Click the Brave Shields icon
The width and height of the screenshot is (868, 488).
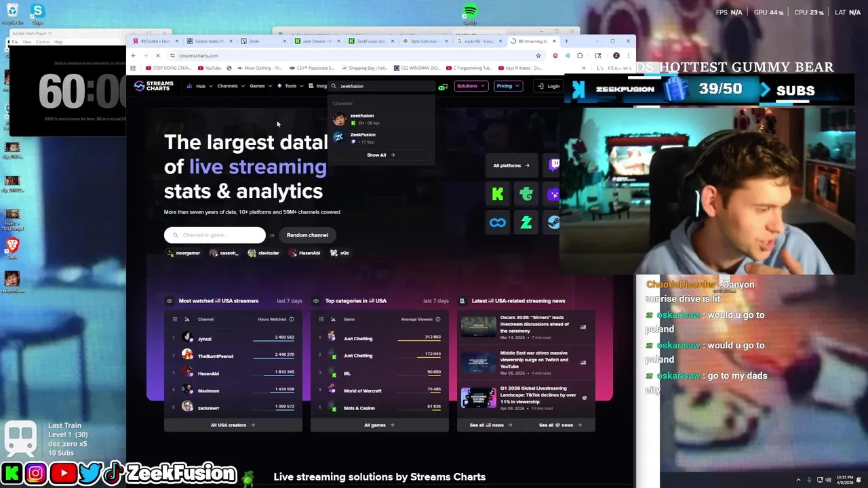coord(555,56)
